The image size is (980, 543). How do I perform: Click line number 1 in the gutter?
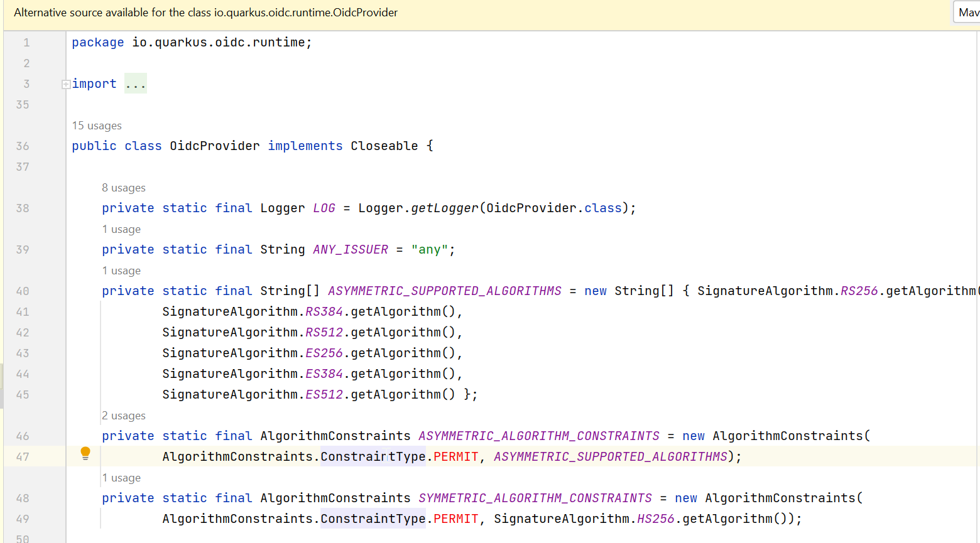point(26,43)
